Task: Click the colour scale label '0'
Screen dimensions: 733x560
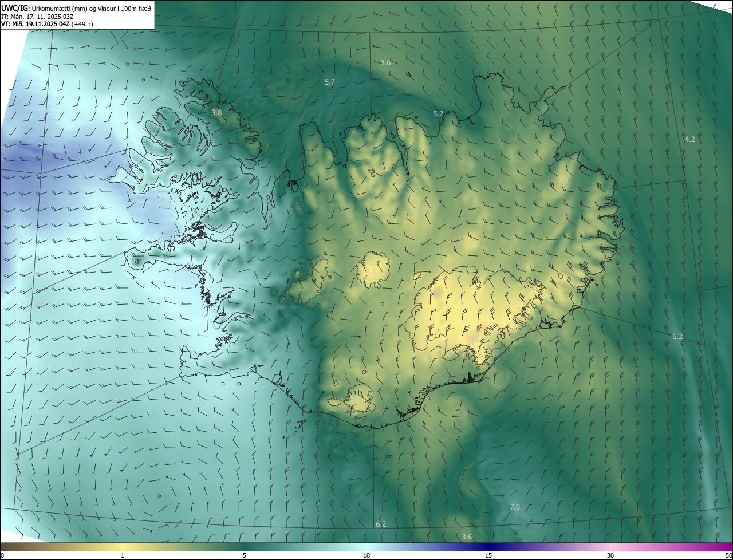Action: point(2,555)
